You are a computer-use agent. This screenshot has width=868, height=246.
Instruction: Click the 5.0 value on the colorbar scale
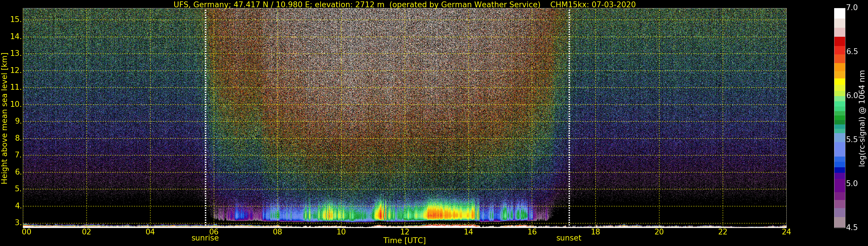pos(852,183)
